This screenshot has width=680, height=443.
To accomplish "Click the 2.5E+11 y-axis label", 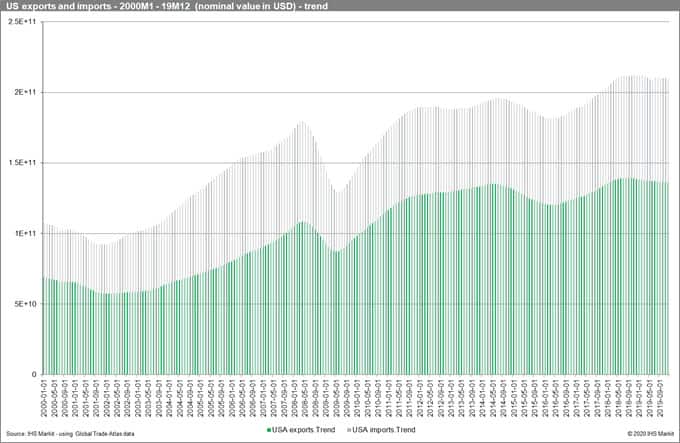I will pos(22,22).
